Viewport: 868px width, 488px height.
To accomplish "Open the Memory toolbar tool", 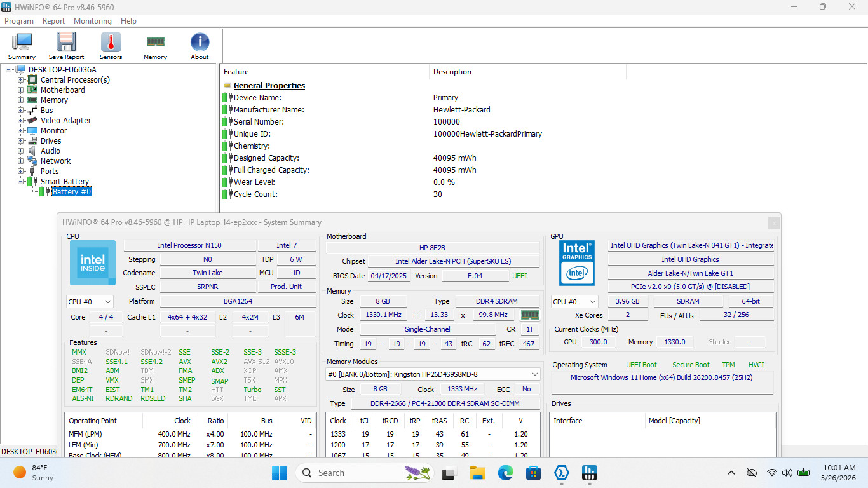I will (x=155, y=46).
